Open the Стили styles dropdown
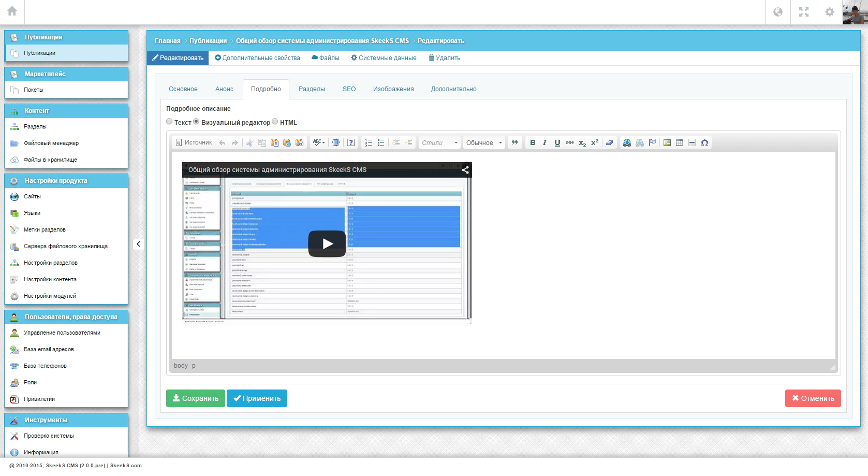The height and width of the screenshot is (476, 868). click(439, 142)
